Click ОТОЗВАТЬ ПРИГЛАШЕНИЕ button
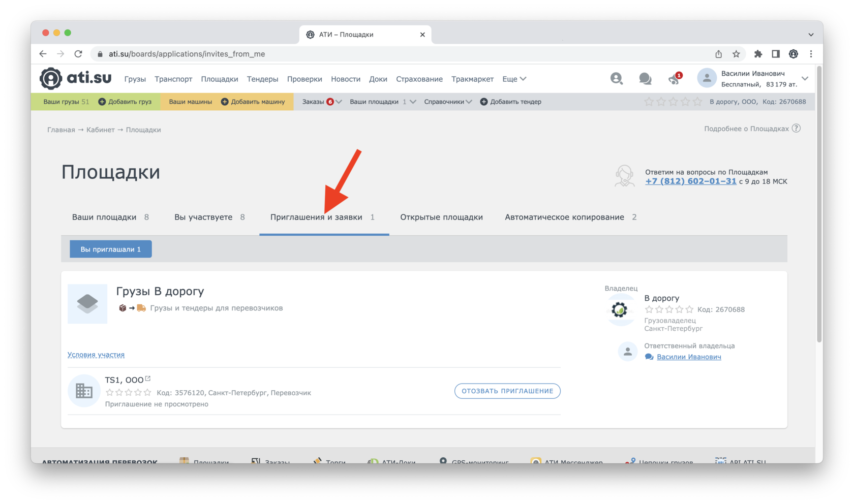Viewport: 854px width, 504px height. click(507, 391)
